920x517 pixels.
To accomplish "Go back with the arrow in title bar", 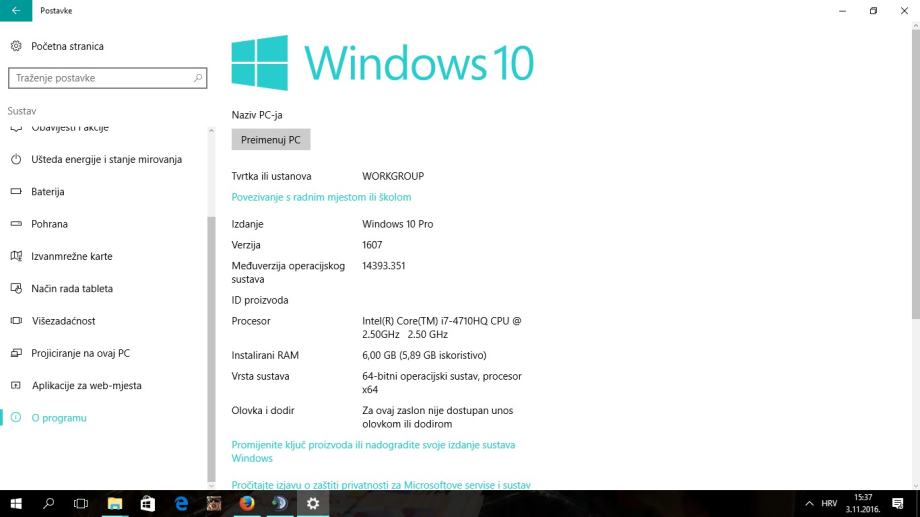I will (x=16, y=11).
